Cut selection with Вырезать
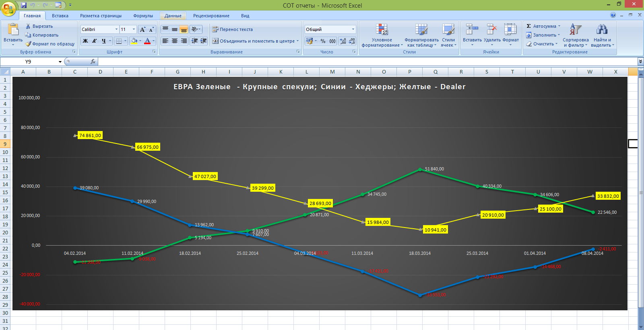 [x=39, y=26]
